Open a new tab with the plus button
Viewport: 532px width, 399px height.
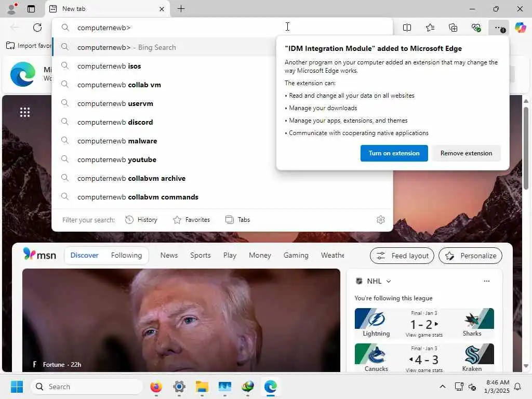[x=181, y=9]
